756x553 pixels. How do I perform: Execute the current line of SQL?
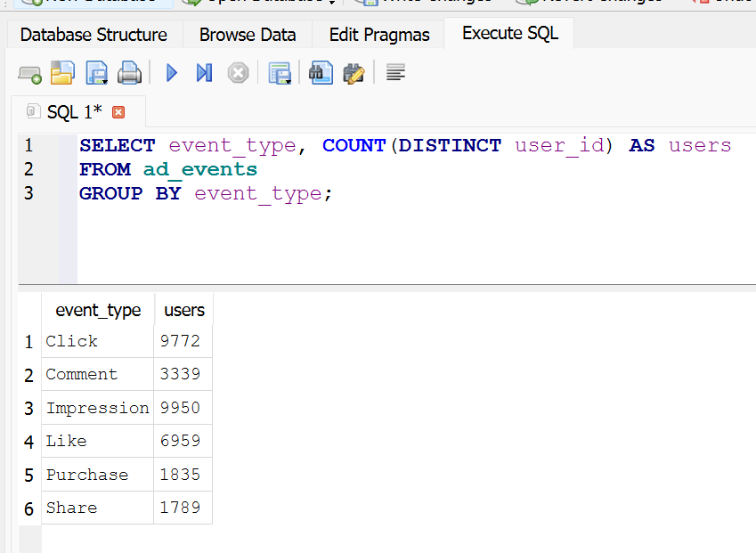tap(204, 73)
